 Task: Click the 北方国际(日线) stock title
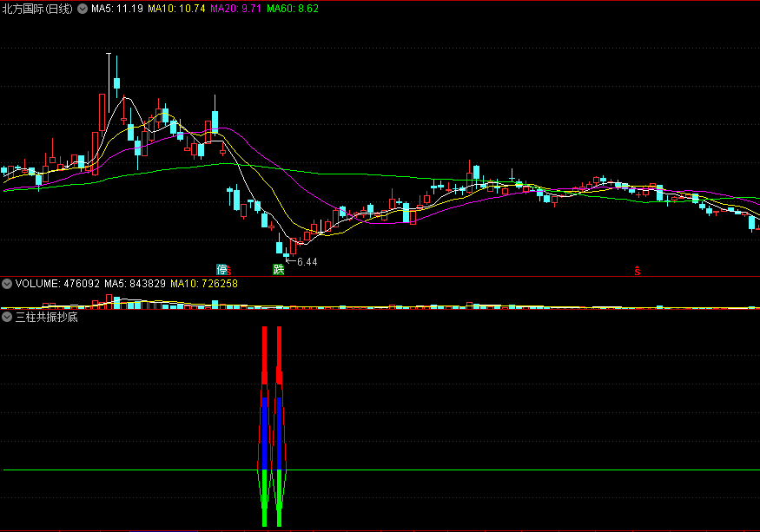[x=37, y=9]
